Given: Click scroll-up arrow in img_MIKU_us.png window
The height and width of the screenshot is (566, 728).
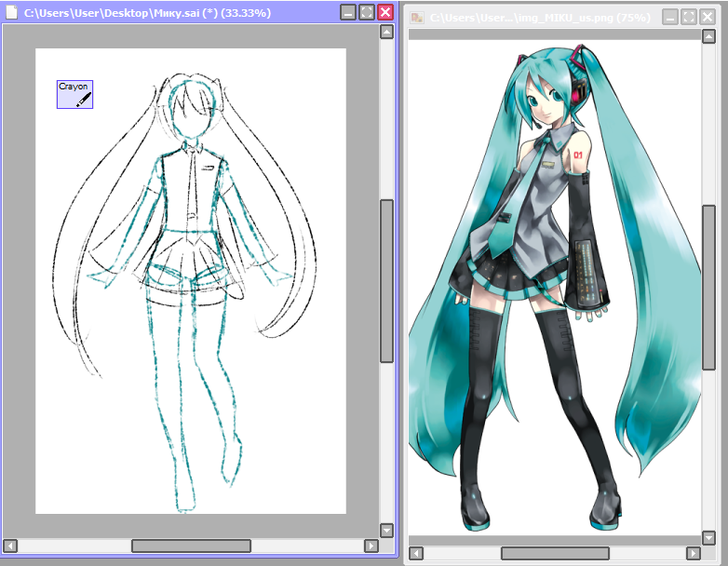Looking at the screenshot, I should click(x=708, y=36).
